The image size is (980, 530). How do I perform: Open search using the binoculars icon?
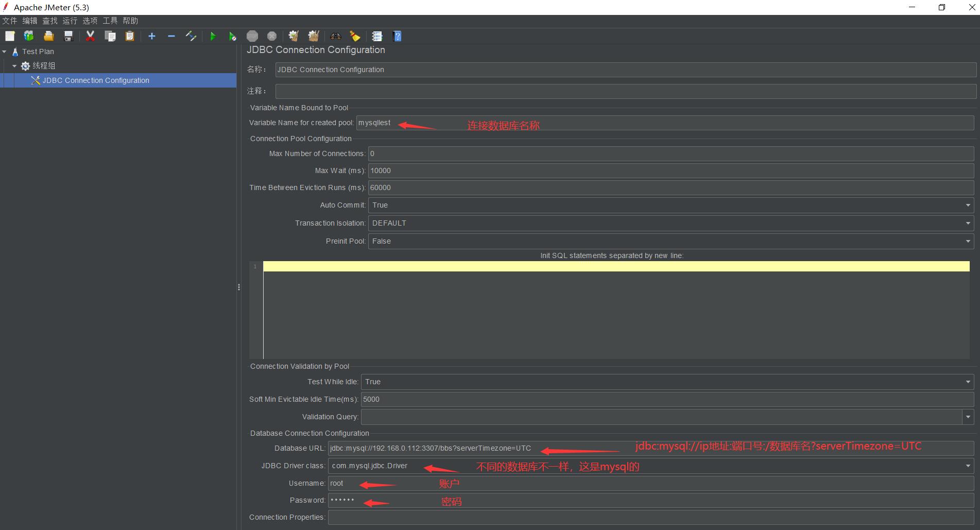click(x=336, y=36)
